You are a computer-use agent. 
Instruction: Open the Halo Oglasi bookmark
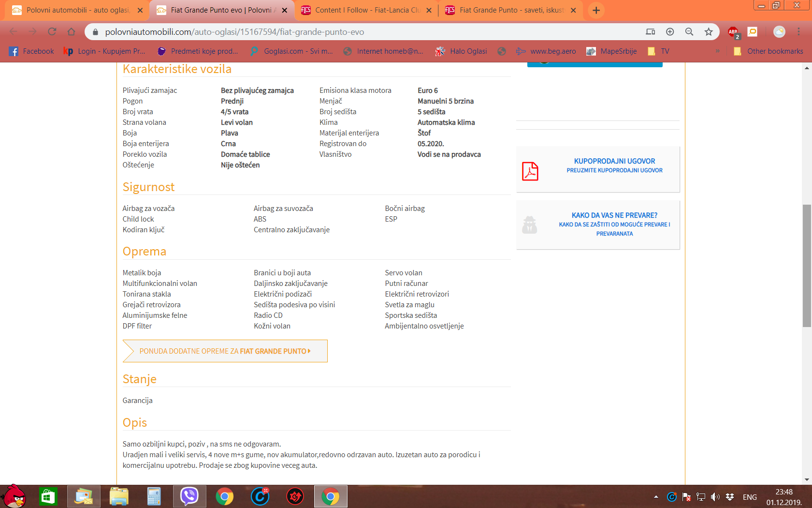point(461,51)
